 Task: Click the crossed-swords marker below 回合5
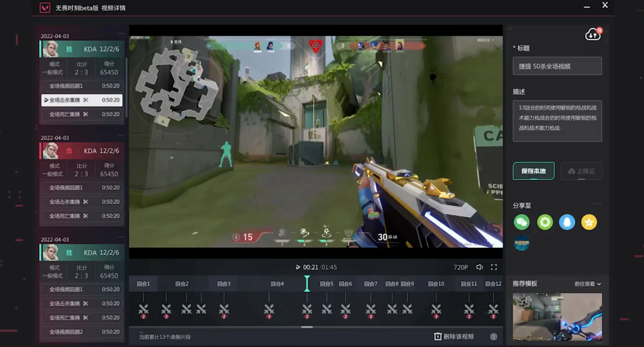pos(327,309)
